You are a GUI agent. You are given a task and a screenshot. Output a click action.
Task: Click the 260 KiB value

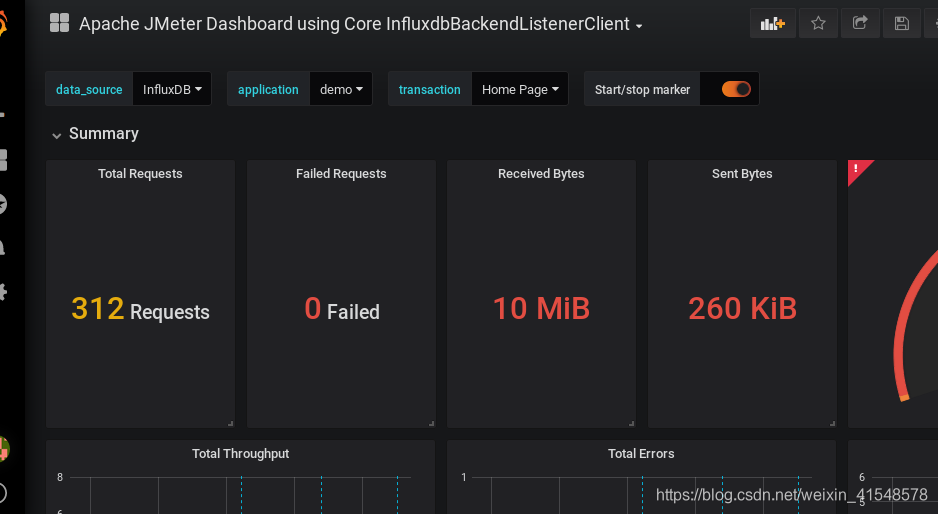pyautogui.click(x=742, y=309)
